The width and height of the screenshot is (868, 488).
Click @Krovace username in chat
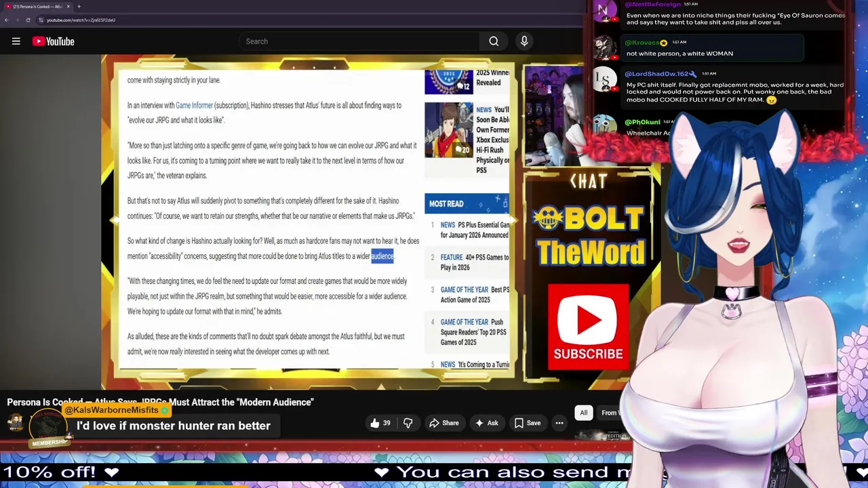pyautogui.click(x=642, y=43)
